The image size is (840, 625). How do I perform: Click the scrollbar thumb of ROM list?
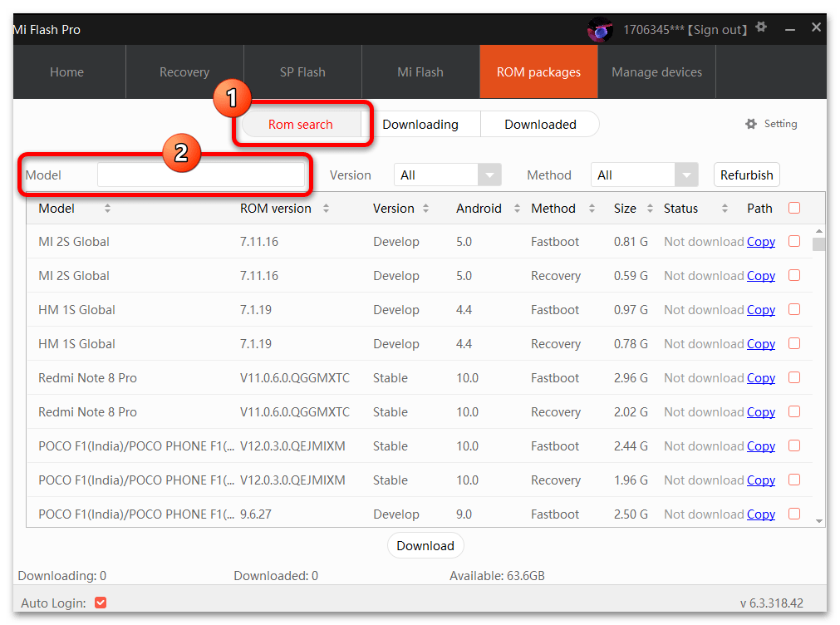pyautogui.click(x=819, y=244)
